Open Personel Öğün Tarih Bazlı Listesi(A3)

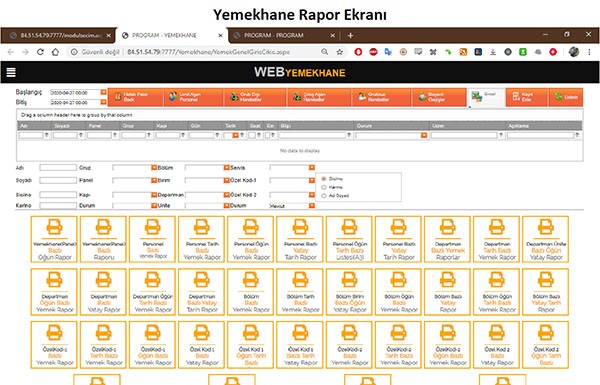[349, 239]
